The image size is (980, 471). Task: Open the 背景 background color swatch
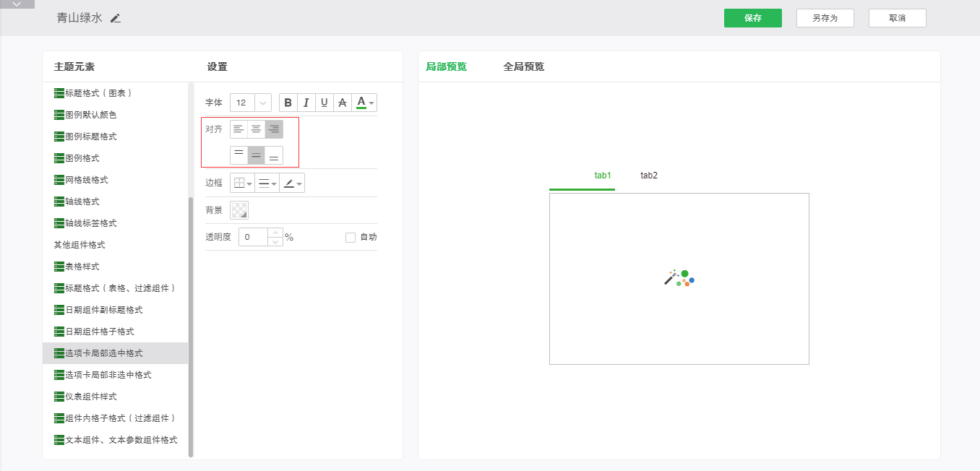click(238, 210)
